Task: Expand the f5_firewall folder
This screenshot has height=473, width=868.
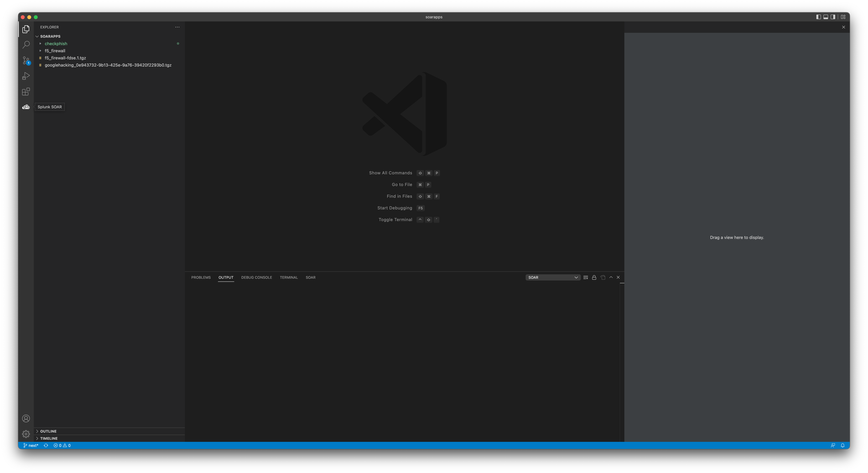Action: 109,51
